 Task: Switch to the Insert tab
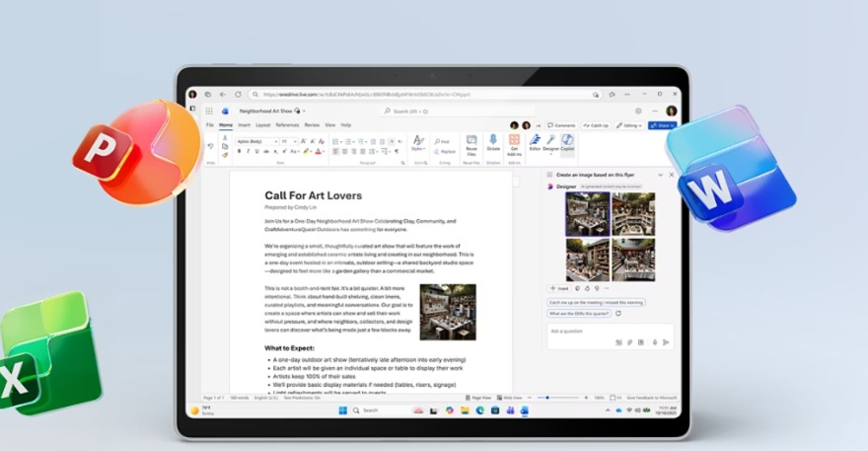pyautogui.click(x=245, y=125)
